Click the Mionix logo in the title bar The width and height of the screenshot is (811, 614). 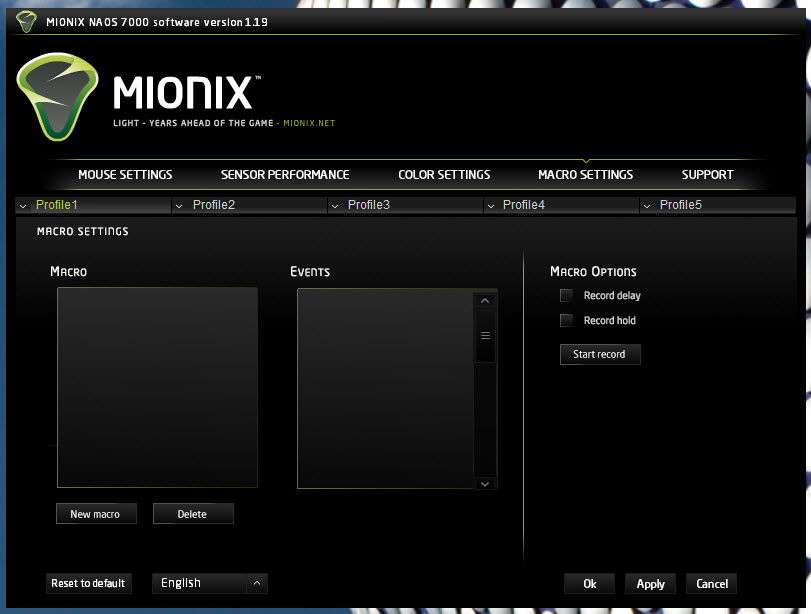click(26, 22)
